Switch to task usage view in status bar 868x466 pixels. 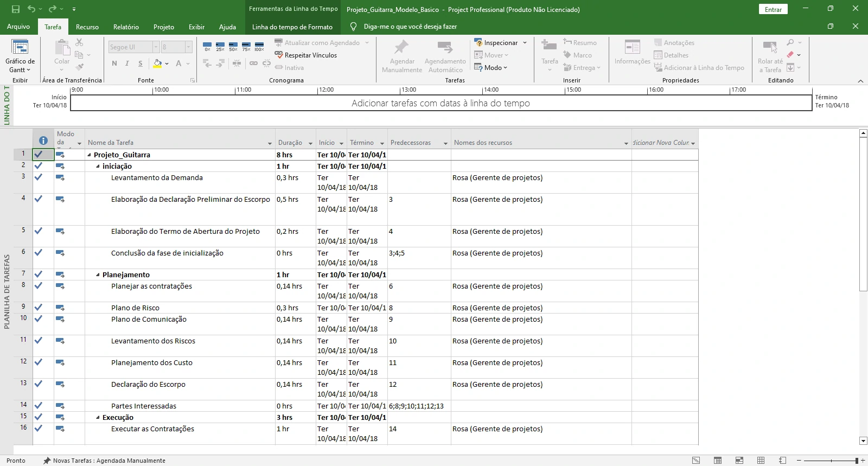[718, 461]
